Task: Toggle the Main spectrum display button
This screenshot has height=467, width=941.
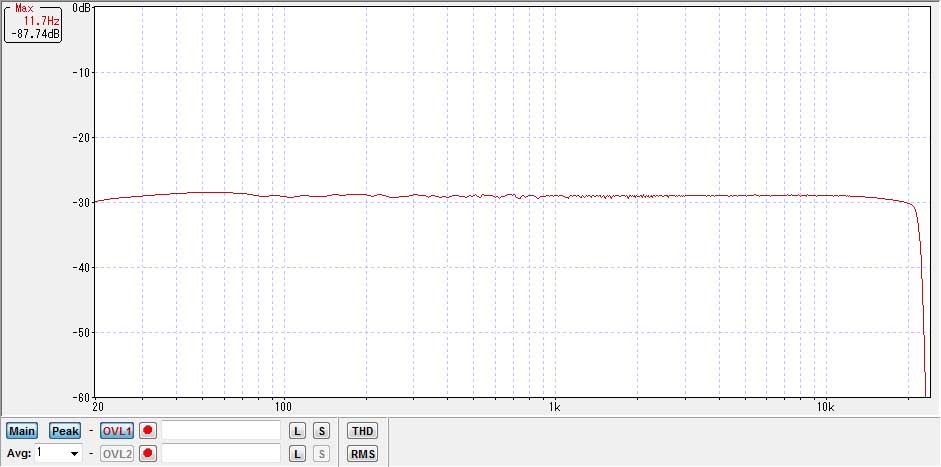Action: (21, 431)
